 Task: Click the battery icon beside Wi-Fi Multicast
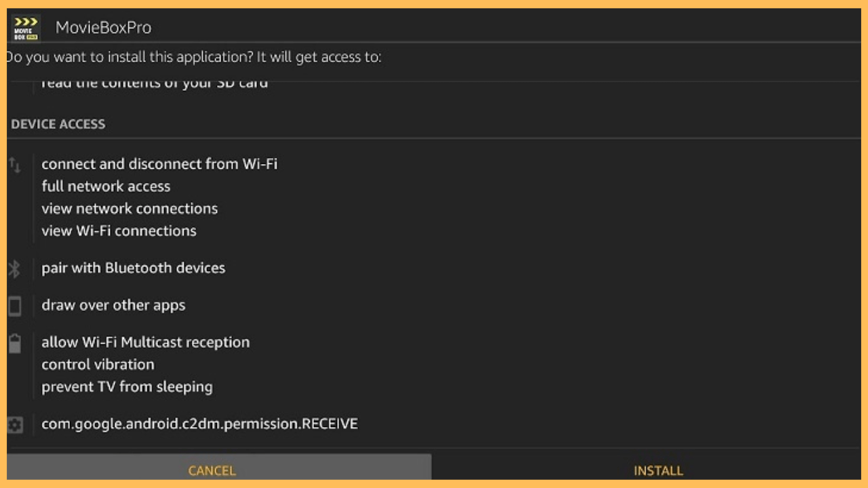[x=15, y=344]
